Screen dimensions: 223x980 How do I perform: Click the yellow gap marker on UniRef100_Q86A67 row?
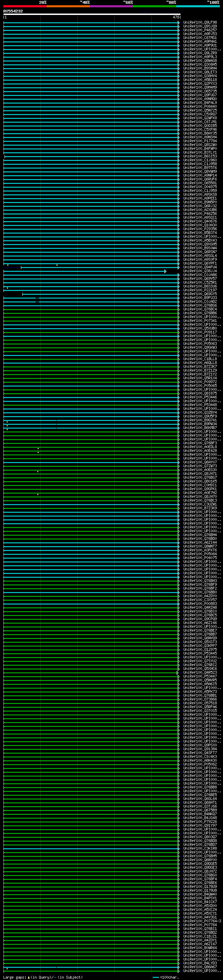click(x=7, y=968)
